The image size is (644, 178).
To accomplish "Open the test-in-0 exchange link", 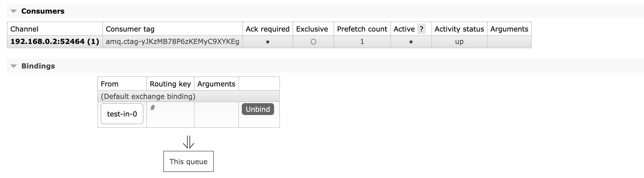I will pyautogui.click(x=122, y=114).
